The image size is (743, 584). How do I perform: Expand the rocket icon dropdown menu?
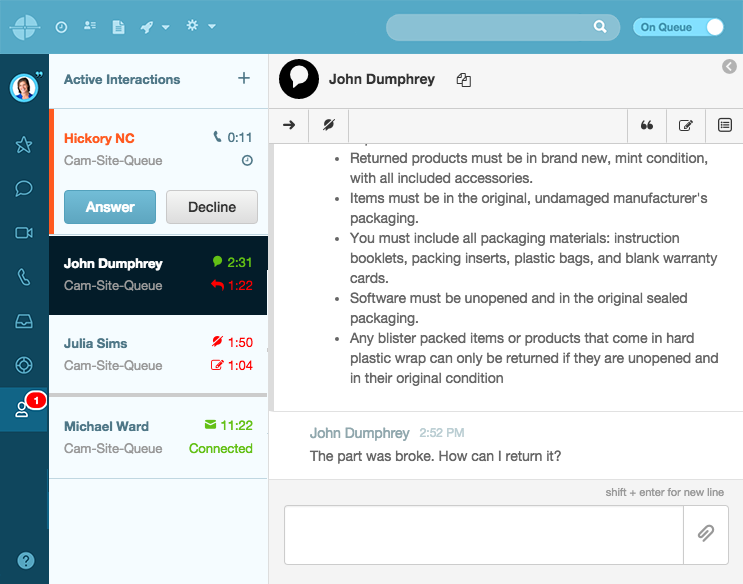click(154, 27)
